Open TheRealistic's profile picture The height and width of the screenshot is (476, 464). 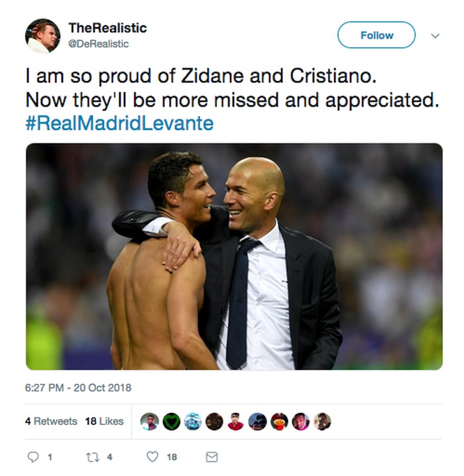[42, 36]
